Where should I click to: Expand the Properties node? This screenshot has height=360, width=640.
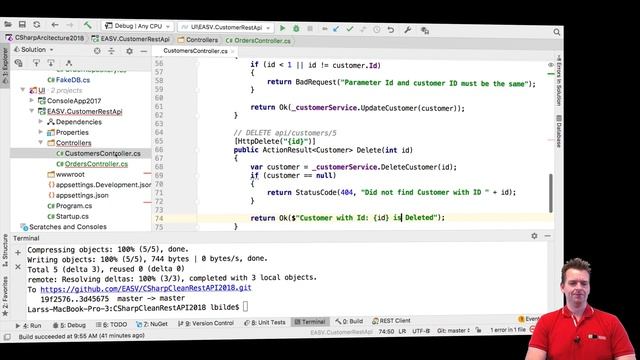(x=41, y=132)
